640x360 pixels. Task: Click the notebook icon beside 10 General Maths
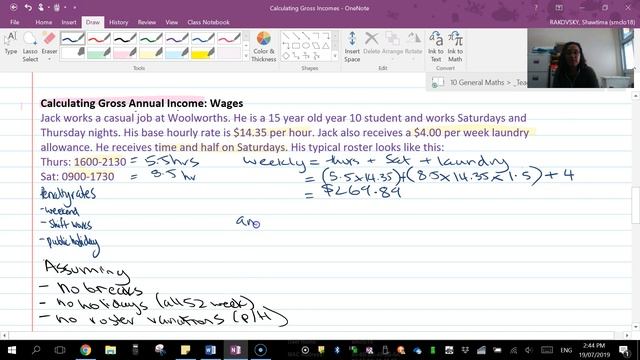click(x=438, y=83)
